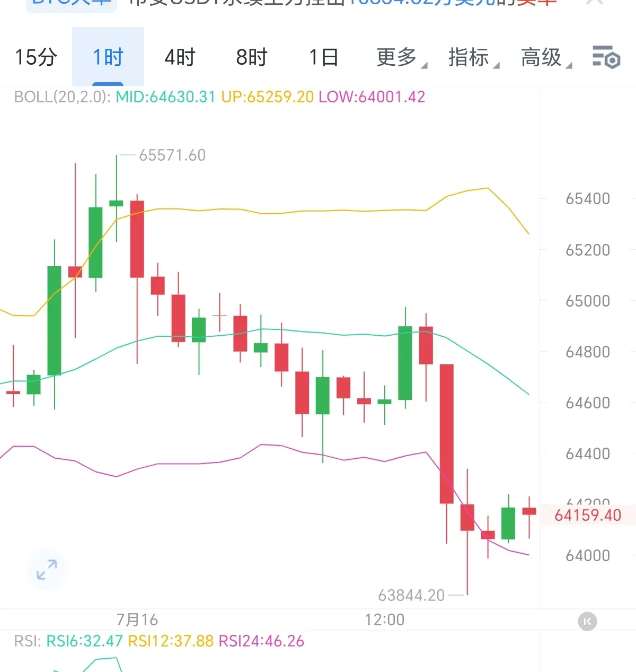Tap the 63844.20 low price marker
Image resolution: width=636 pixels, height=672 pixels.
(411, 595)
